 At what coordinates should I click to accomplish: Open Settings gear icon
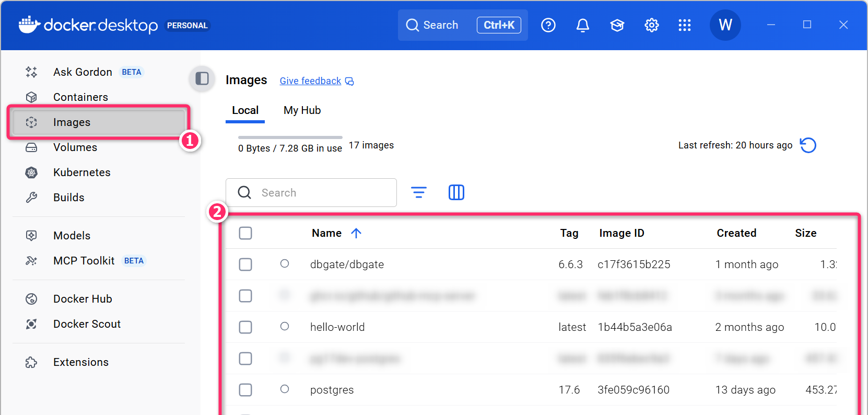(652, 25)
